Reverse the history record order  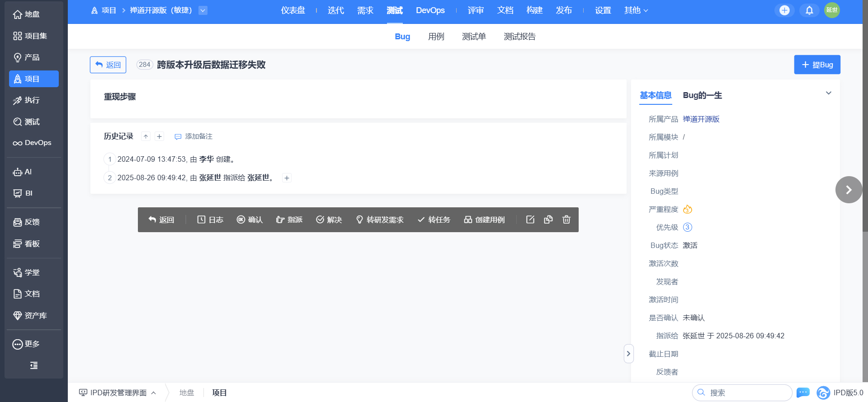click(x=146, y=136)
